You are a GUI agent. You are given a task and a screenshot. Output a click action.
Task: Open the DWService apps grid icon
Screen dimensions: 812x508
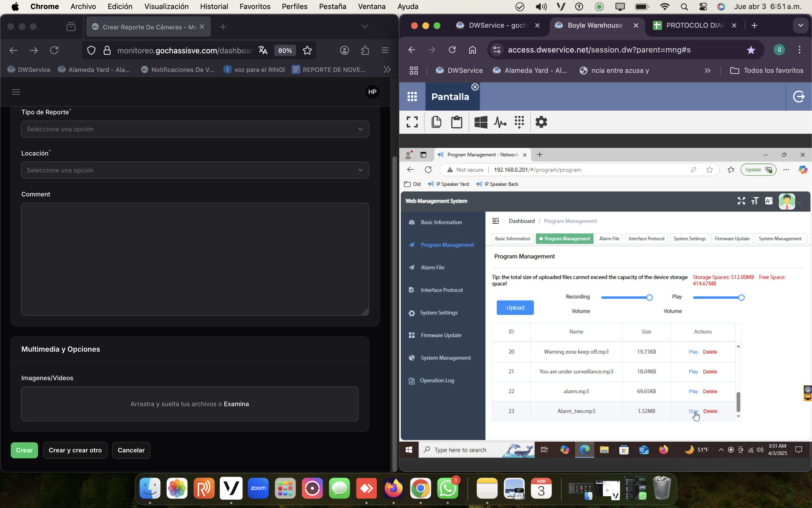[x=412, y=97]
